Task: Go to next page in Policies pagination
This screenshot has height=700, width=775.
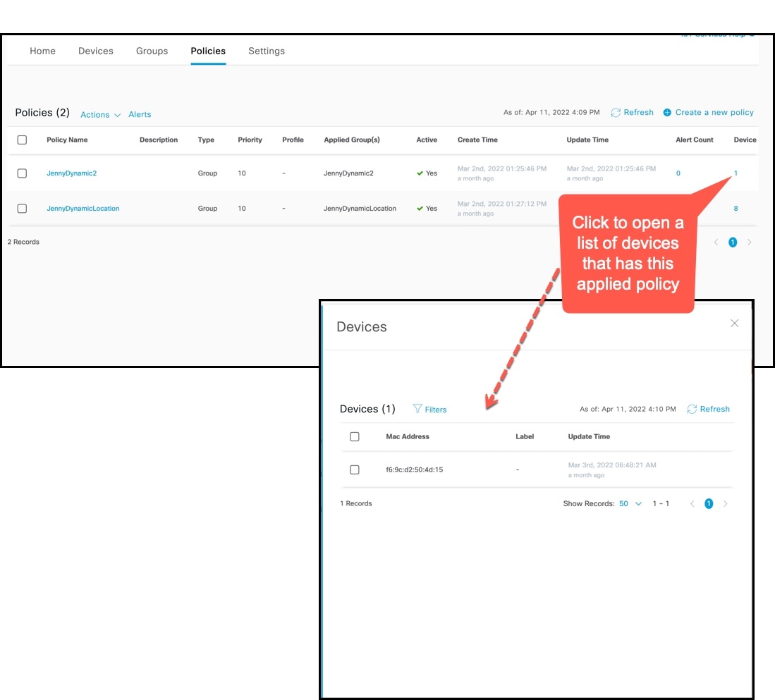Action: tap(750, 242)
